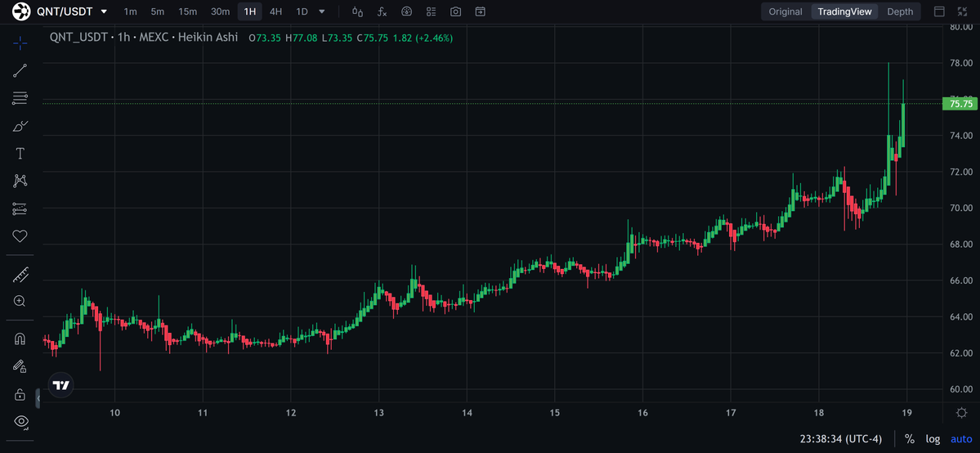Open the candle chart style menu
This screenshot has width=980, height=453.
point(357,12)
